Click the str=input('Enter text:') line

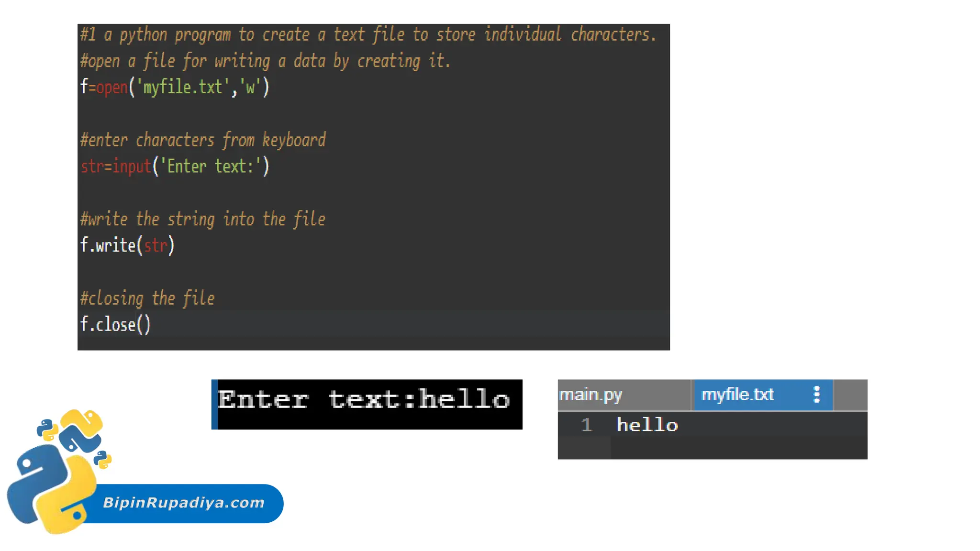(x=175, y=166)
